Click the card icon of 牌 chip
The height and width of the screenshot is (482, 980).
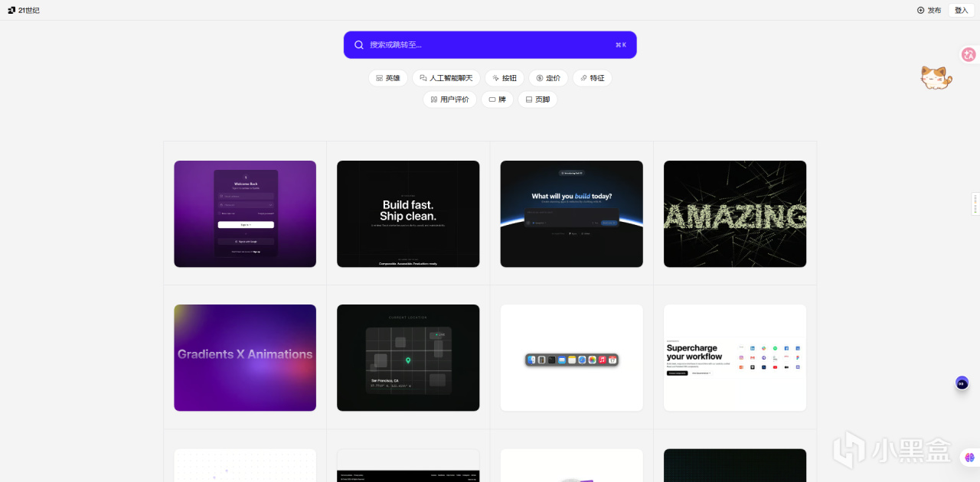point(492,99)
